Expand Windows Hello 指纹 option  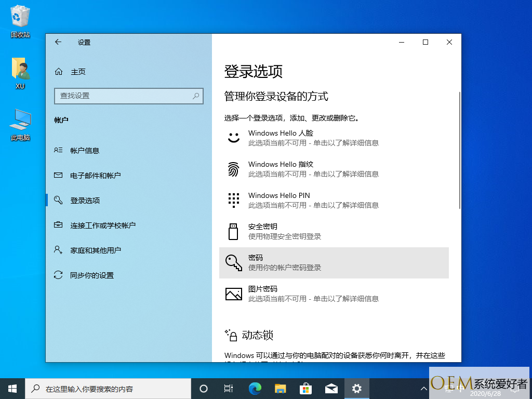coord(334,169)
